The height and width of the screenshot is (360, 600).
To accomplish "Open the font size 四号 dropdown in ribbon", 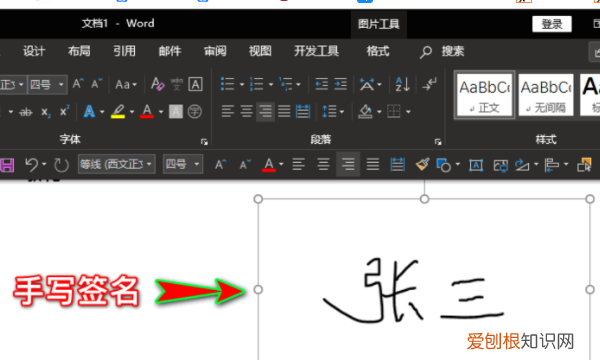I will [x=47, y=84].
